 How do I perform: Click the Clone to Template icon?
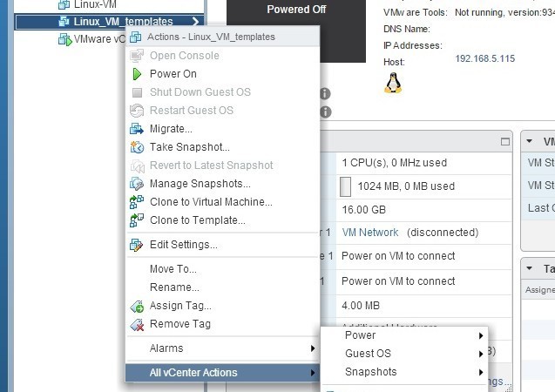pyautogui.click(x=137, y=220)
